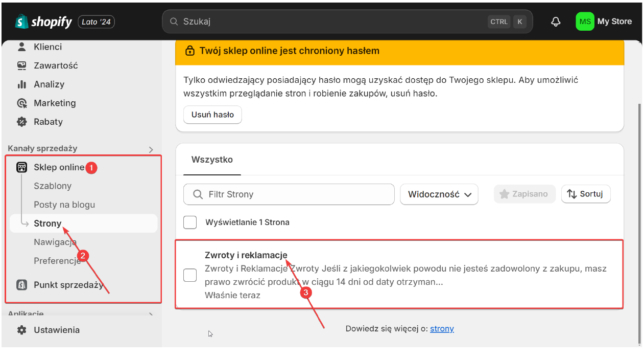Viewport: 644px width, 359px height.
Task: Click the Filtr Strony input
Action: (x=289, y=194)
